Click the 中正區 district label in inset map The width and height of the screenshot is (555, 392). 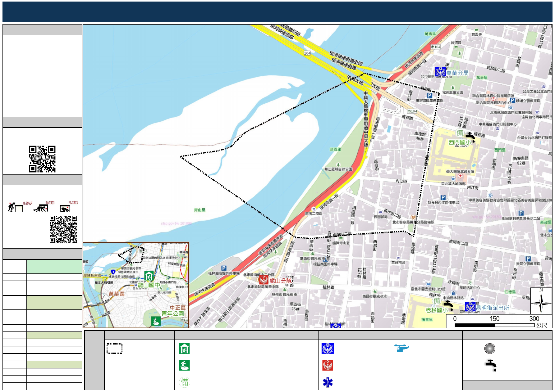tap(177, 308)
